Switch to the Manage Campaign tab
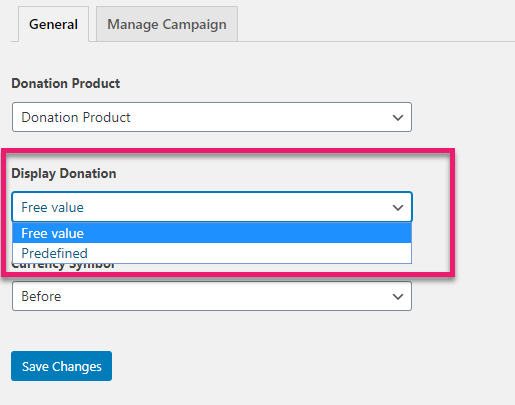 [167, 24]
